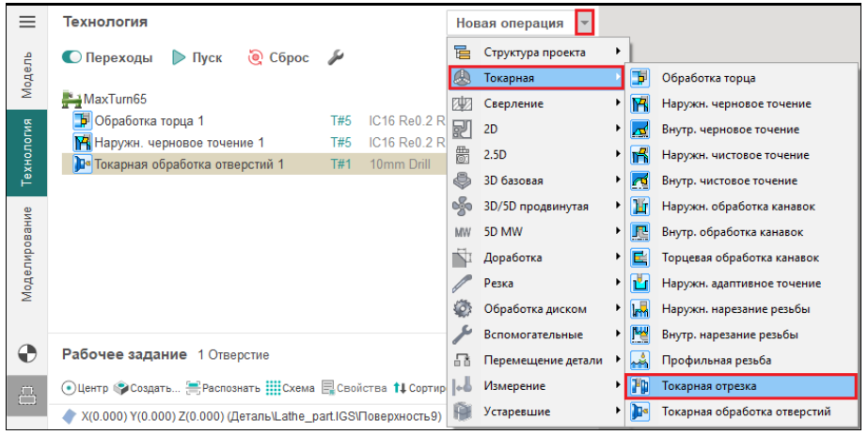
Task: Click the Свойства properties button
Action: click(x=355, y=388)
